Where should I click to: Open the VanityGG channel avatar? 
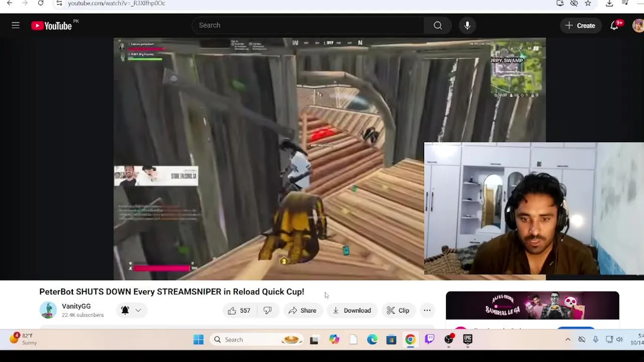click(x=48, y=310)
